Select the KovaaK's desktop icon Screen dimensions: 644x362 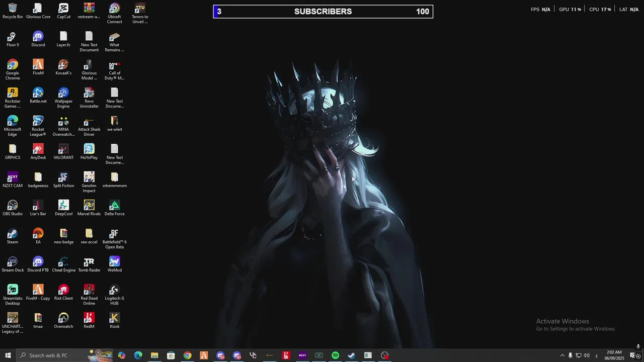[63, 67]
